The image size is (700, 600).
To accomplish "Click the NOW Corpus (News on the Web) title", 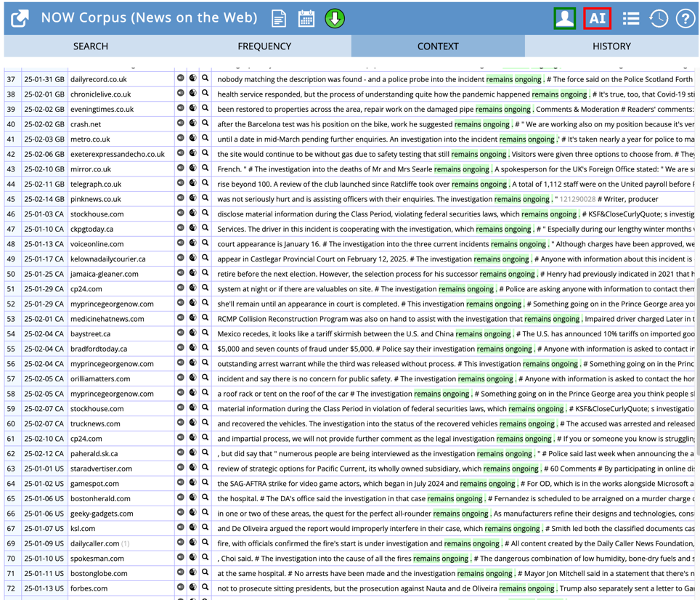I will pos(149,18).
